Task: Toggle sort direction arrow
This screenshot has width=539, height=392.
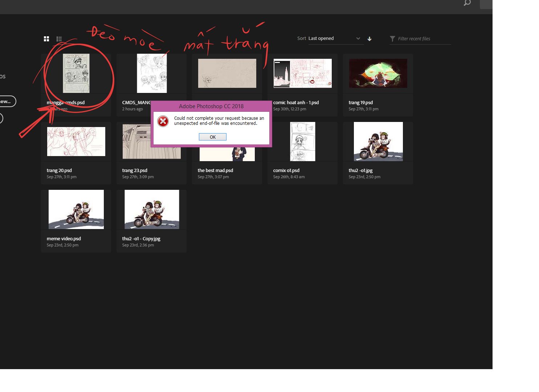Action: (x=369, y=39)
